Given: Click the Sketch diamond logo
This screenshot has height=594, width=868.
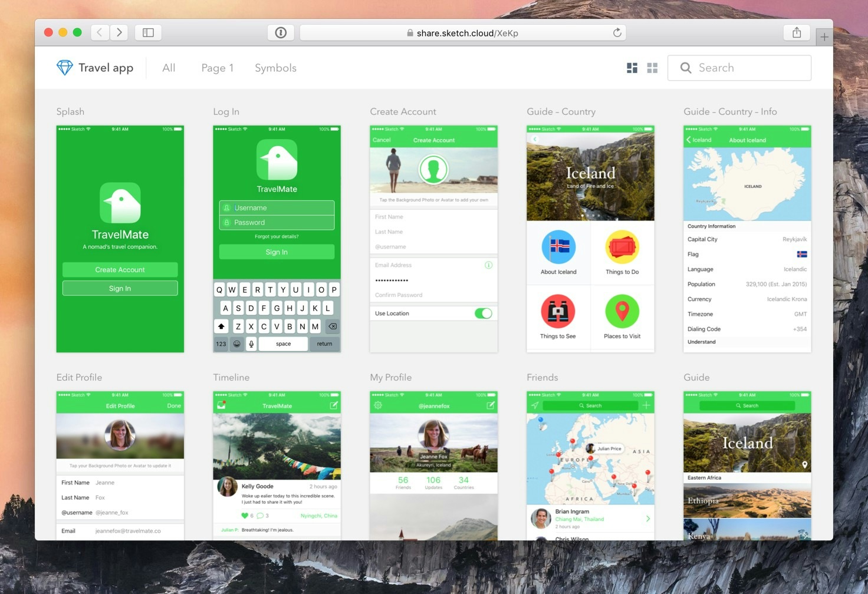Looking at the screenshot, I should (64, 68).
